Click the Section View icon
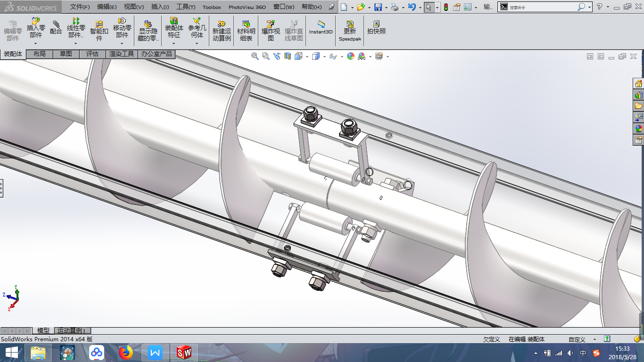The height and width of the screenshot is (362, 644). 287,56
